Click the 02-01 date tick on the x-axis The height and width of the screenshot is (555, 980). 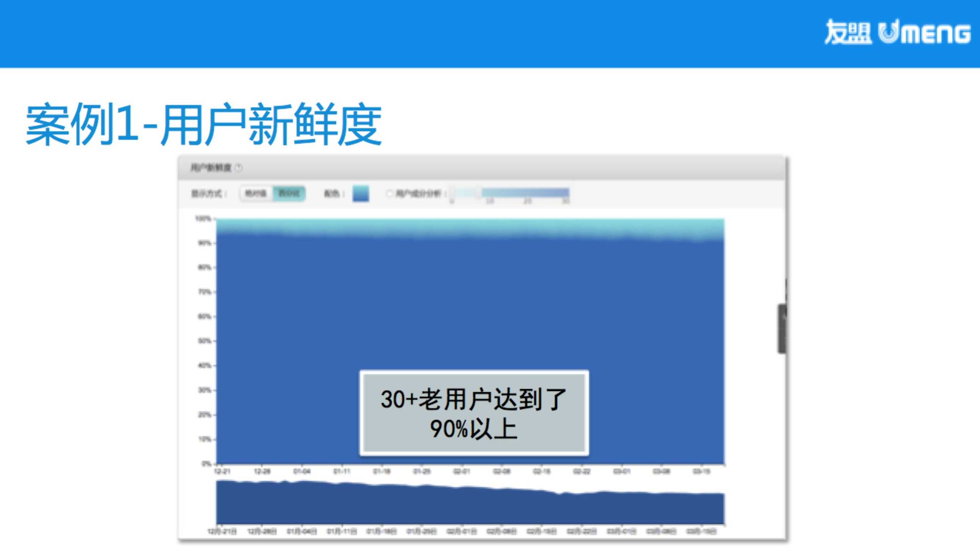pos(461,471)
